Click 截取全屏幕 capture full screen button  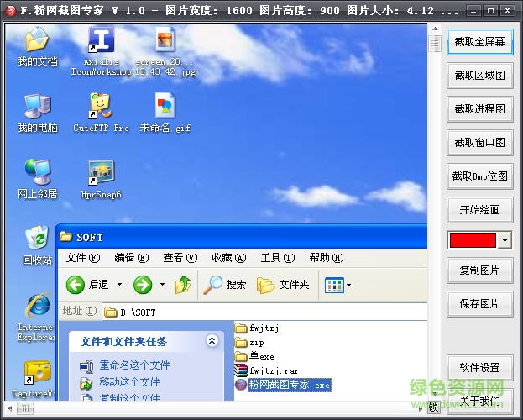(479, 42)
